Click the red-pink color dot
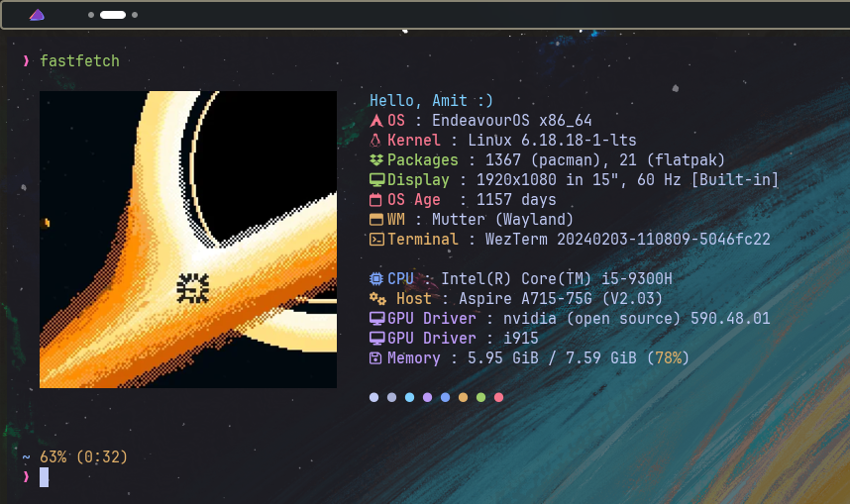The image size is (850, 504). [498, 397]
